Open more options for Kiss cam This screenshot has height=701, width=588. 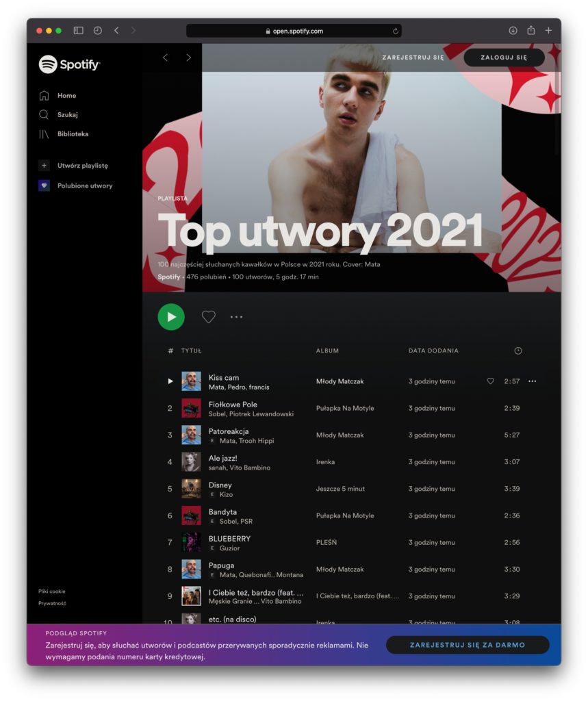(532, 381)
